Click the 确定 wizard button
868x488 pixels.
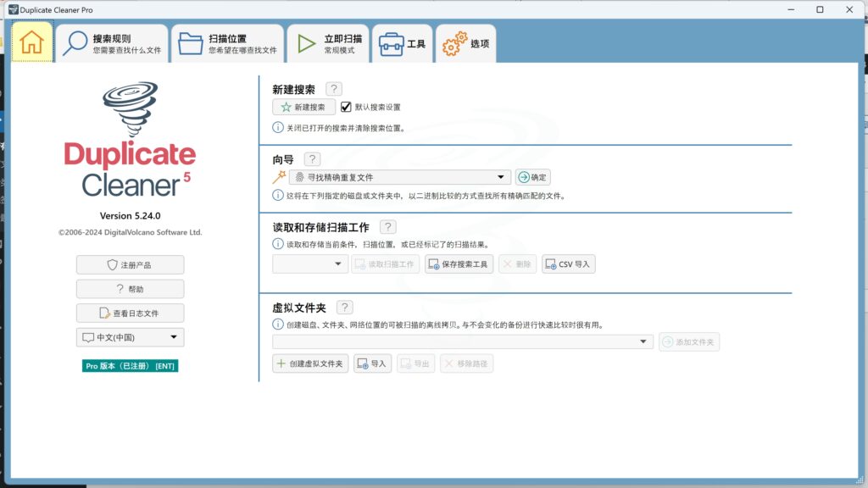(532, 177)
